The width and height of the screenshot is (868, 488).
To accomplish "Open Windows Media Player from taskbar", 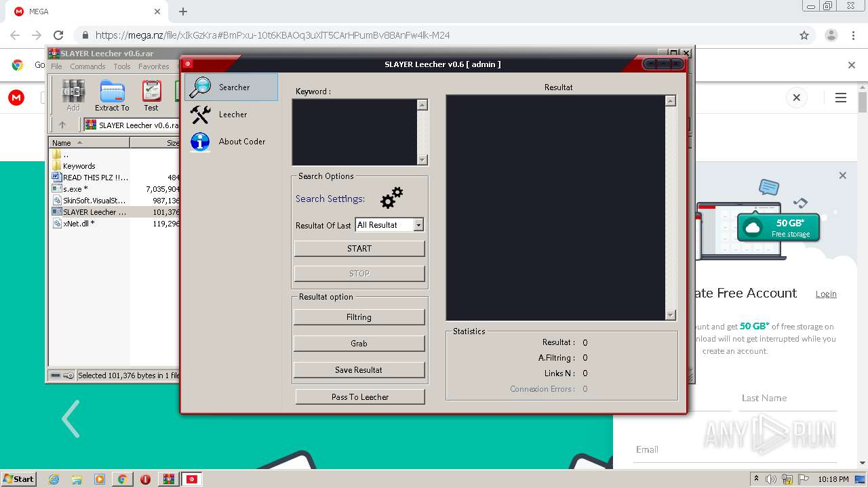I will [100, 479].
